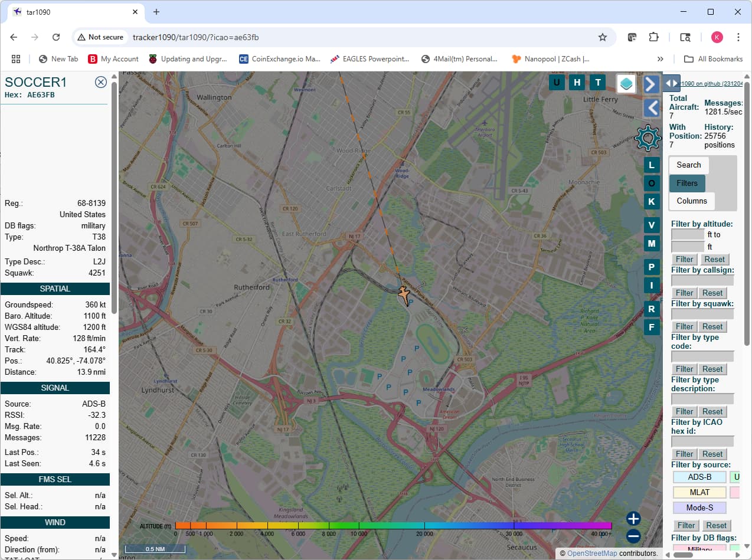Open the OpenStreetMap attribution link

pyautogui.click(x=592, y=554)
